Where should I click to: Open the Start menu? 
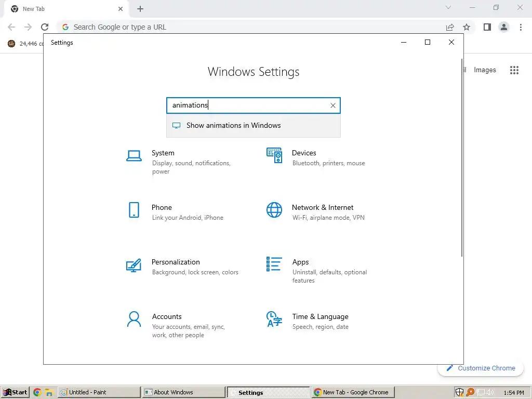[15, 392]
